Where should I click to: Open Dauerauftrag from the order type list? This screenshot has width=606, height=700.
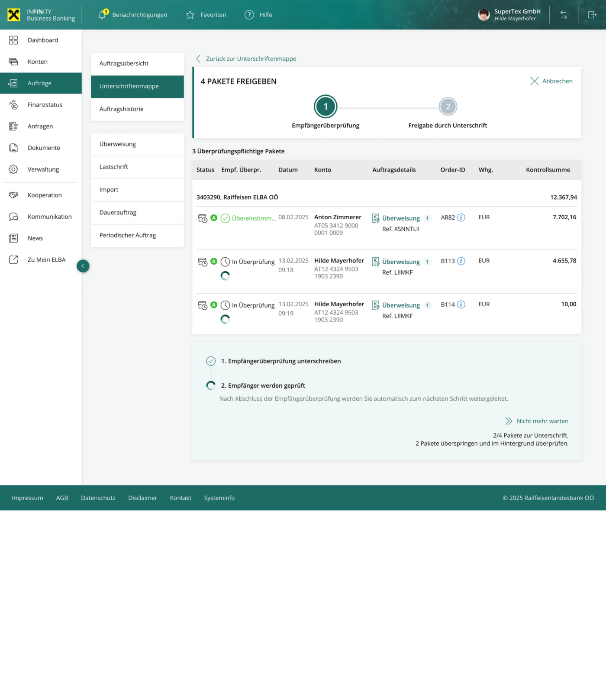[x=118, y=213]
